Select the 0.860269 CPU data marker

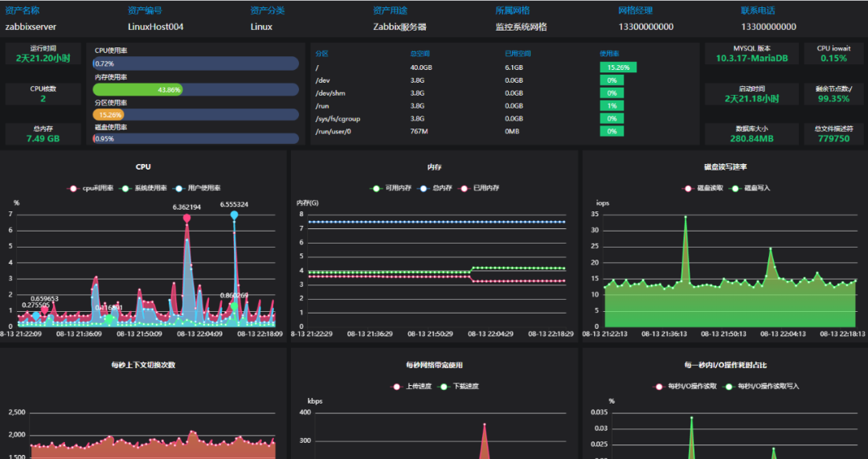coord(234,306)
